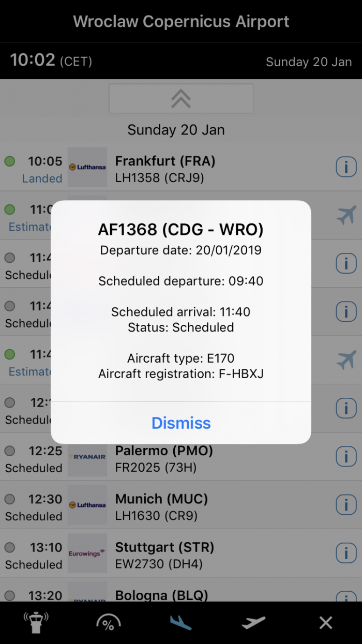Tap the Dismiss button in the dialog
Screen dimensions: 362x644
(x=181, y=423)
